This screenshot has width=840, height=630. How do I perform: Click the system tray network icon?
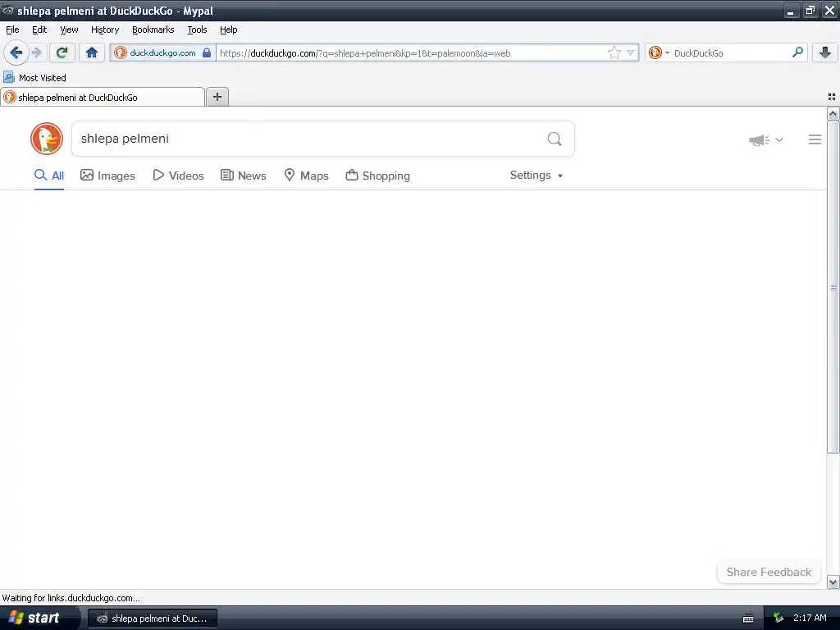tap(778, 618)
